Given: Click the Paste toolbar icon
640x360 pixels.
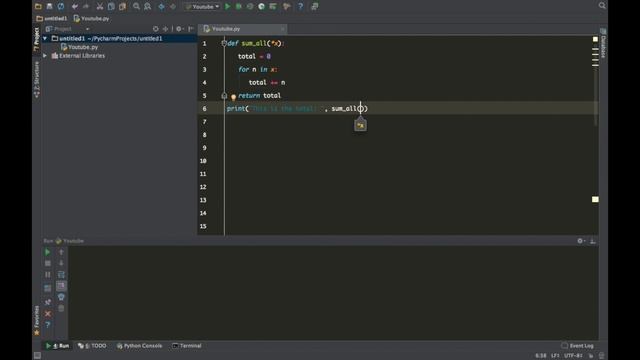Looking at the screenshot, I should 122,6.
